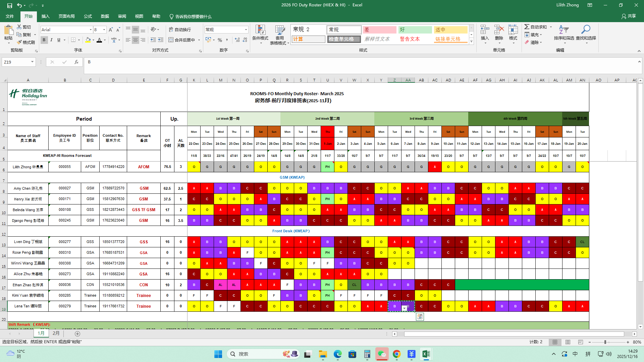
Task: Switch to the 插入 (Insert) ribbon tab
Action: 45,16
